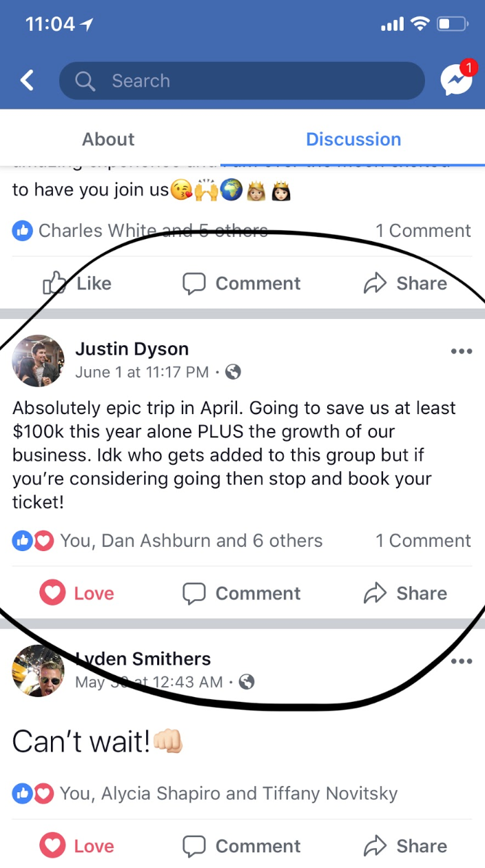Open Justin Dyson's post options (three dots)
485x868 pixels.
click(x=461, y=351)
